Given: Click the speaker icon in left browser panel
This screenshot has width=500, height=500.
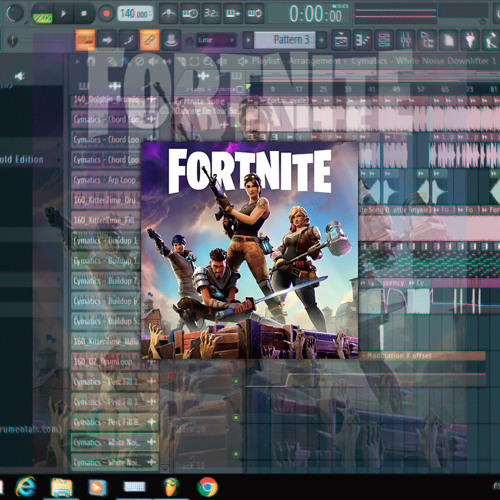Looking at the screenshot, I should tap(19, 77).
